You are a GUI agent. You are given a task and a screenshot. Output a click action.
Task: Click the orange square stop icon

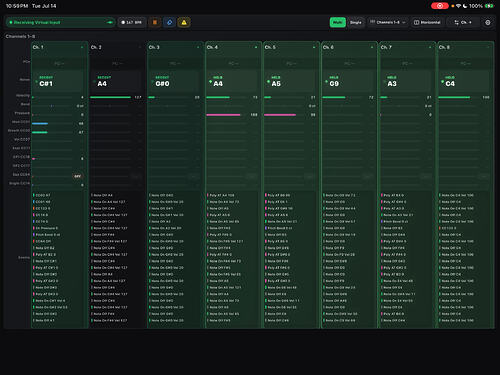click(155, 22)
